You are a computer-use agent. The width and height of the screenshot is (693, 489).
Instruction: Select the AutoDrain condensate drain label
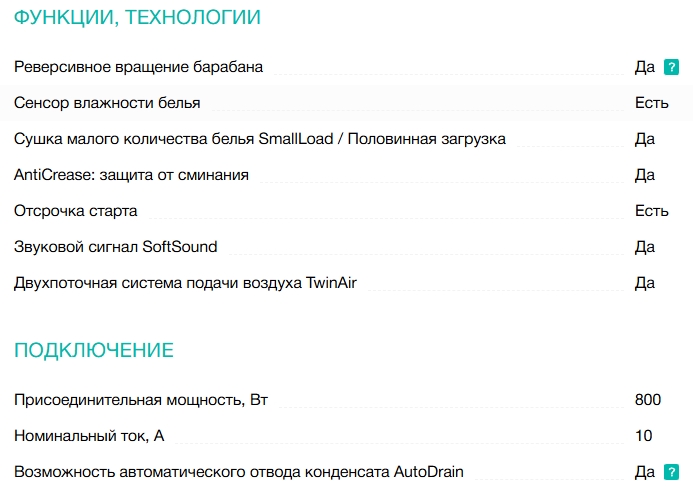tap(239, 472)
